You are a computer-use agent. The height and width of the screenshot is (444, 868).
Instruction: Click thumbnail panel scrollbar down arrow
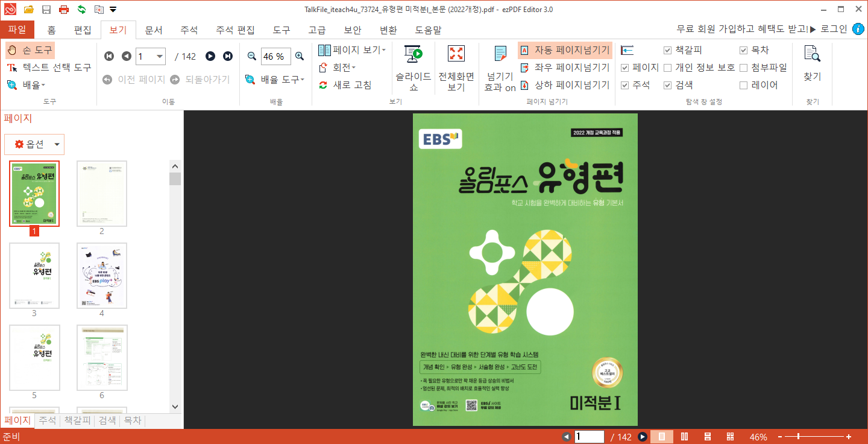[x=175, y=407]
